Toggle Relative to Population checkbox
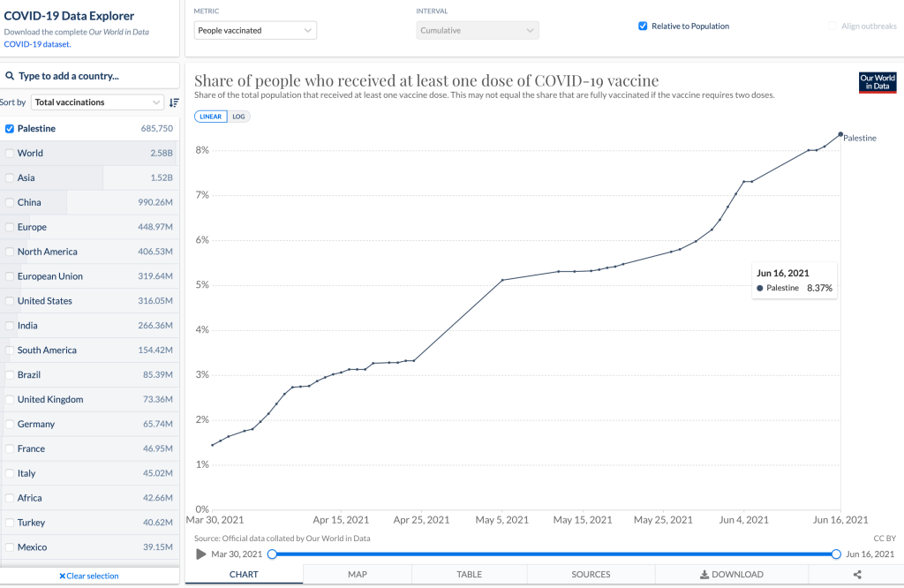The height and width of the screenshot is (588, 904). tap(643, 26)
